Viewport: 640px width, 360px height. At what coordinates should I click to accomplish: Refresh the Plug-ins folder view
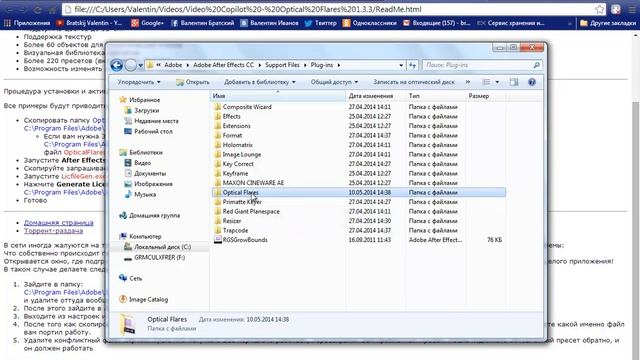413,65
